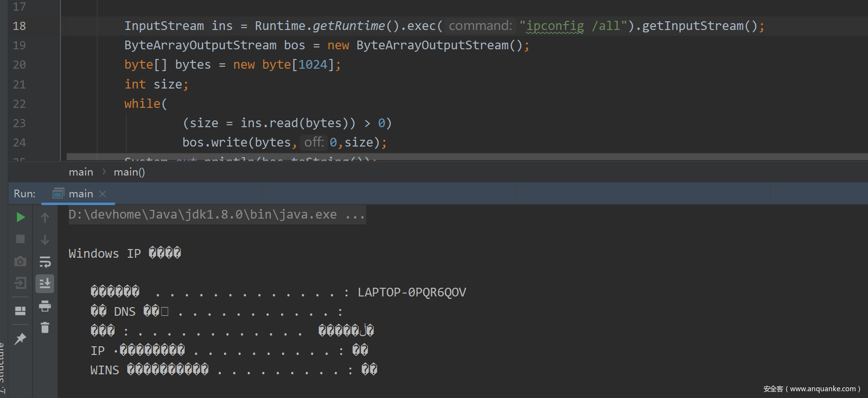Click the main class breadcrumb

point(81,172)
